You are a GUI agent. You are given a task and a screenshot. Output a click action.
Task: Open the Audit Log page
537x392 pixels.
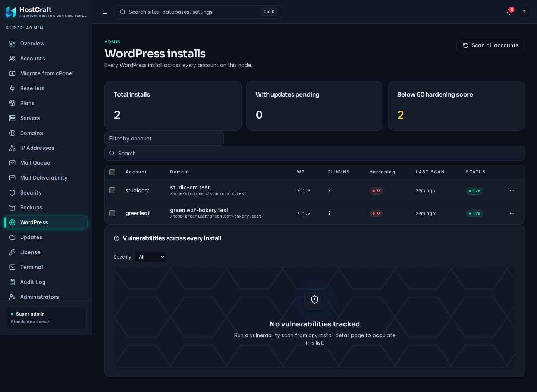46,282
